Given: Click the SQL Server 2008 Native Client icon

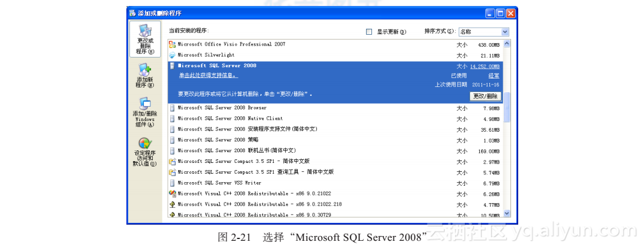Looking at the screenshot, I should 173,119.
